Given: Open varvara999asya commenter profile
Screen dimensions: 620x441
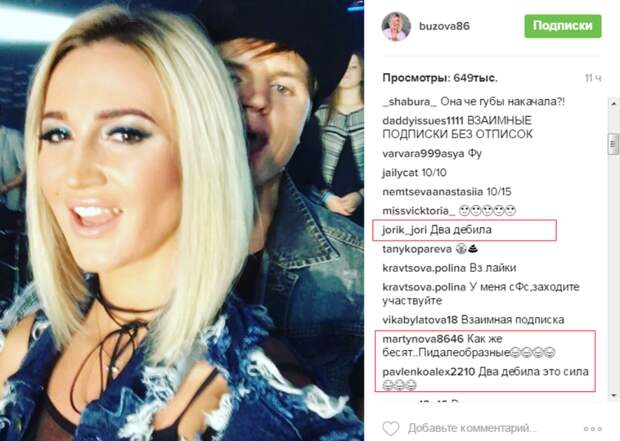Looking at the screenshot, I should [x=423, y=153].
